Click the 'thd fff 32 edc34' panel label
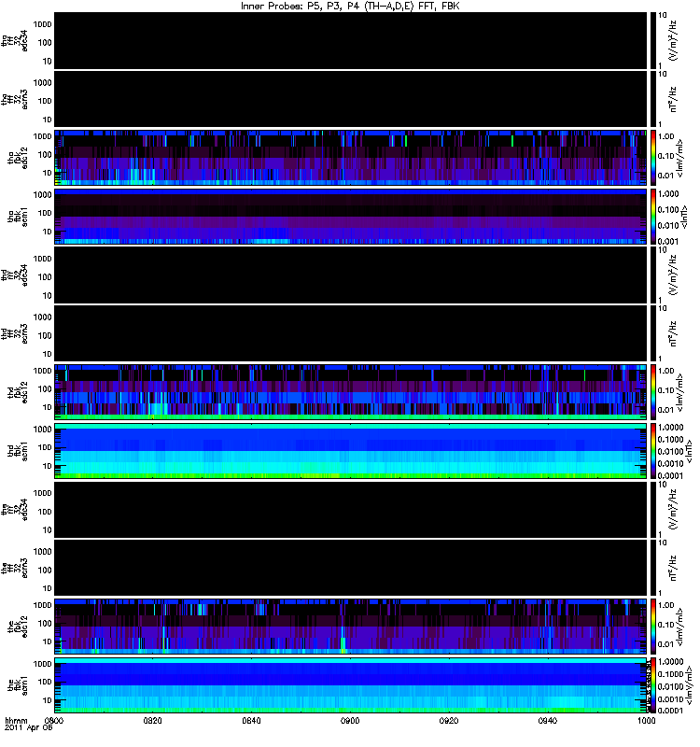Screen dimensions: 700x747 [15, 275]
